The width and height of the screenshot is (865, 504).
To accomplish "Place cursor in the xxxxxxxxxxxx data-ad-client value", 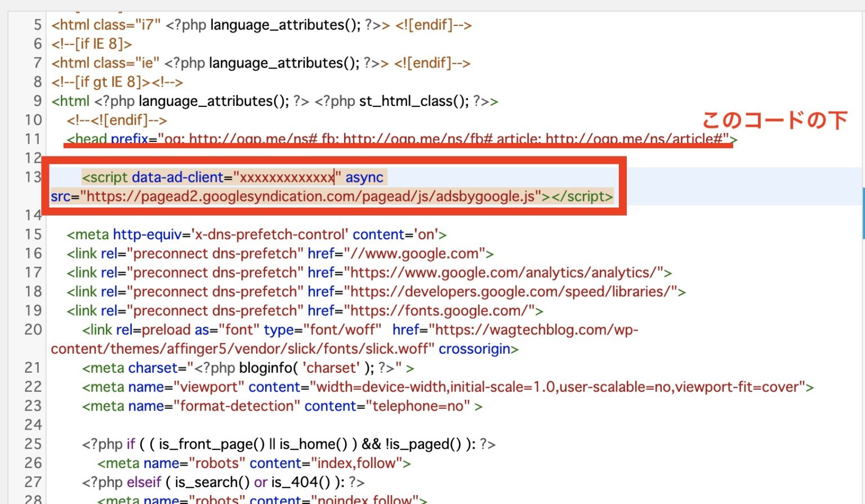I will coord(287,177).
